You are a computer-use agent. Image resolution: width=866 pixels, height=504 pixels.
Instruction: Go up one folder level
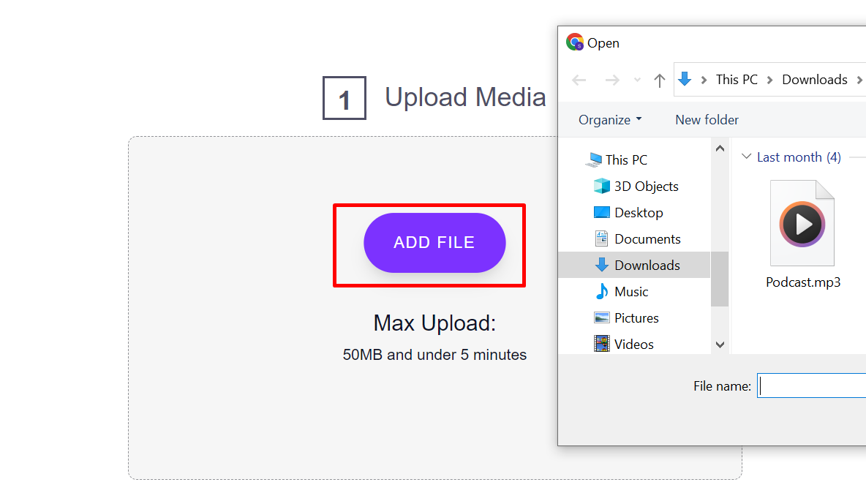(660, 80)
